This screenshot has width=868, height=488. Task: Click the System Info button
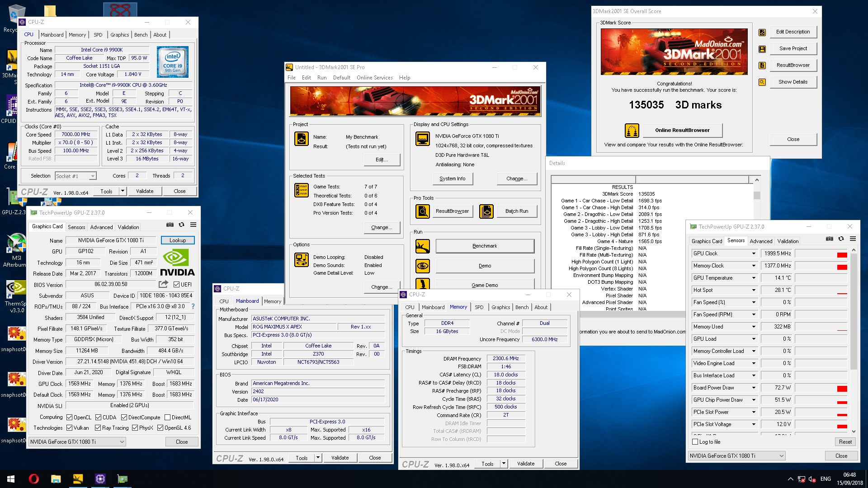(x=452, y=179)
